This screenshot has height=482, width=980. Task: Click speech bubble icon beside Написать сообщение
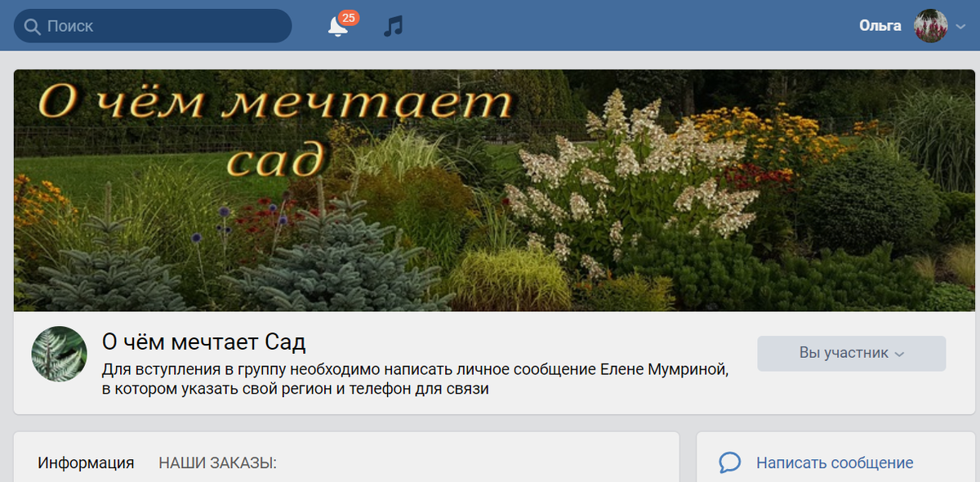(x=729, y=463)
